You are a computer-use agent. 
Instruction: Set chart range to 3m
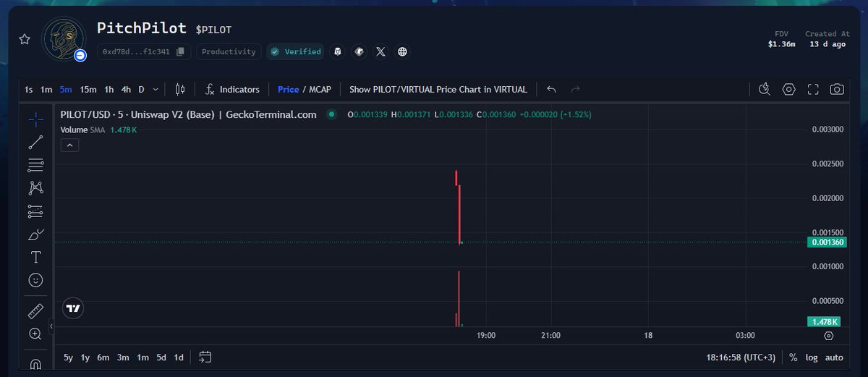pyautogui.click(x=123, y=357)
